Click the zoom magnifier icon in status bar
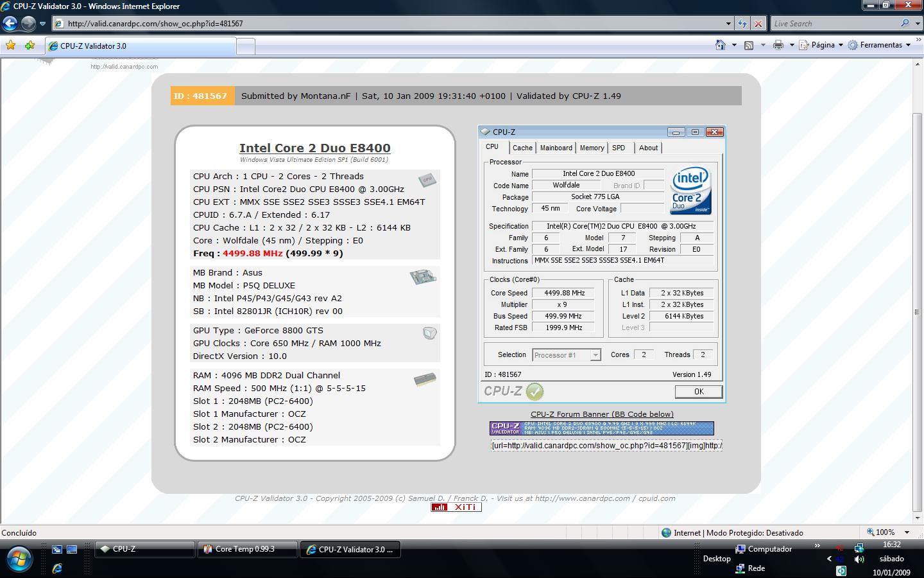The width and height of the screenshot is (924, 578). 871,532
